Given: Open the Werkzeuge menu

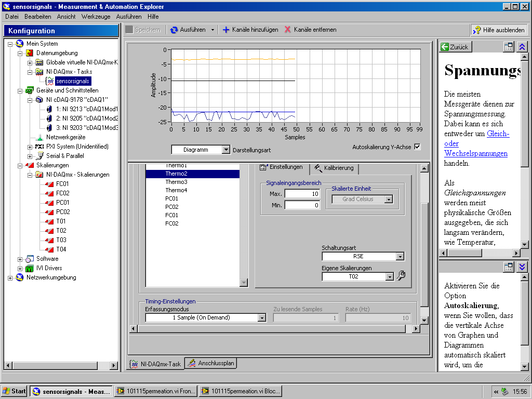Looking at the screenshot, I should coord(97,17).
